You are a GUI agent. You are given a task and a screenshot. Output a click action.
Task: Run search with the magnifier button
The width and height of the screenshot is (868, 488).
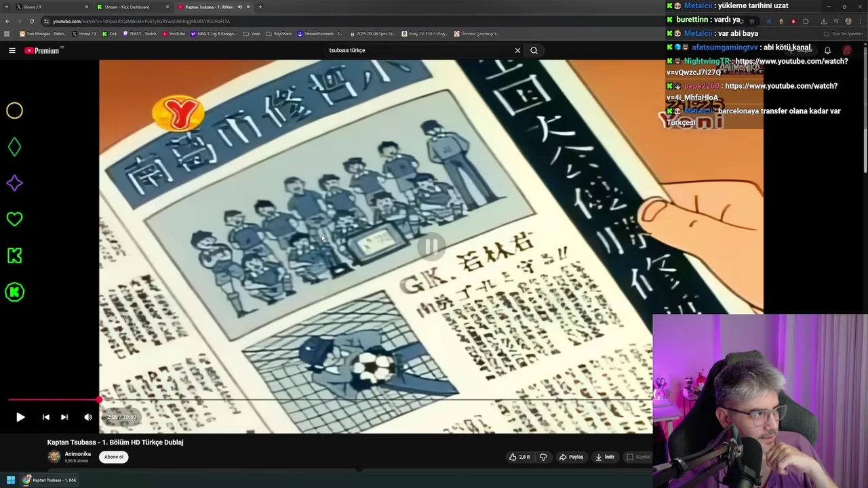coord(534,50)
